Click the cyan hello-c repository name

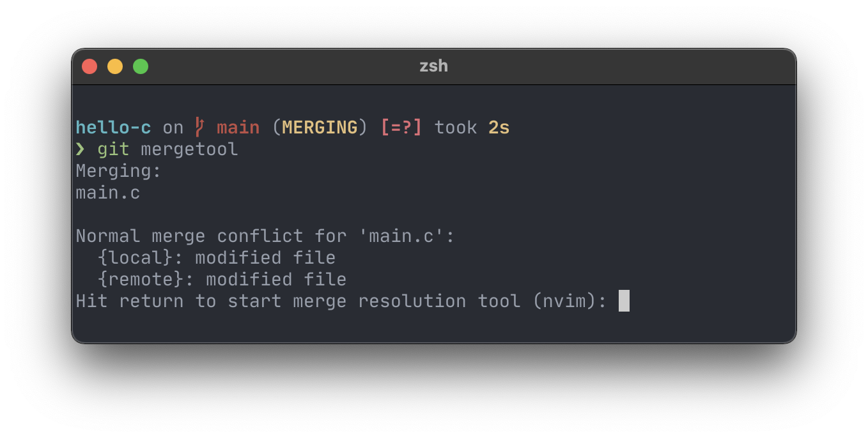point(112,127)
